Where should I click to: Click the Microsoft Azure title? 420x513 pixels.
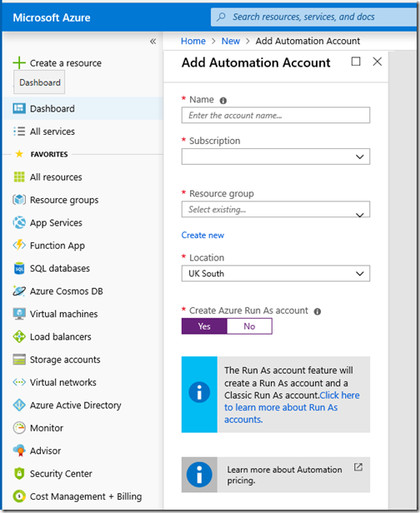point(52,17)
